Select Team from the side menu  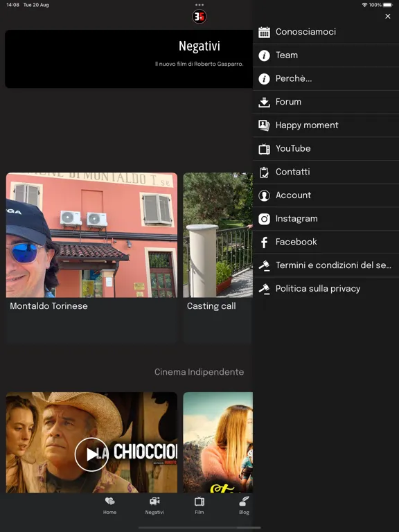pos(326,55)
